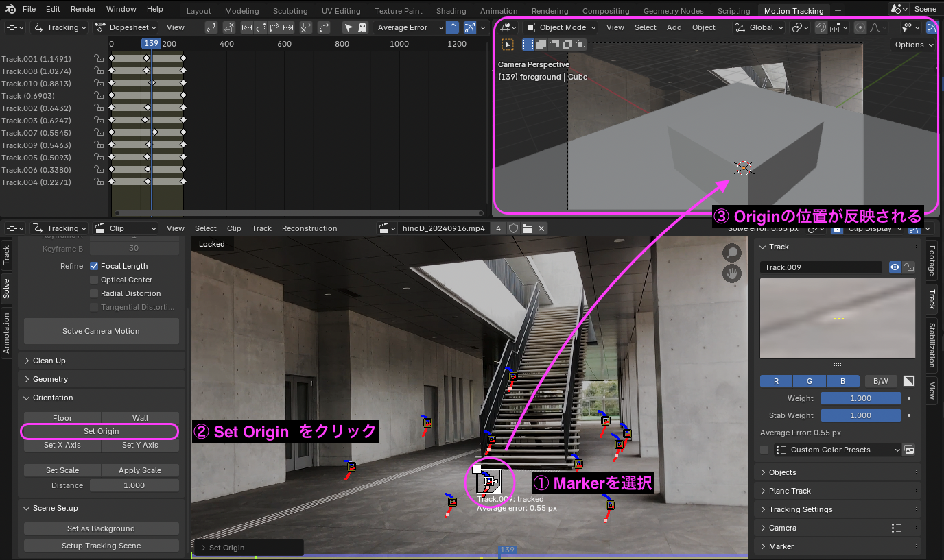944x560 pixels.
Task: Click the select-arrow icon in the Dopesheet header
Action: 349,27
